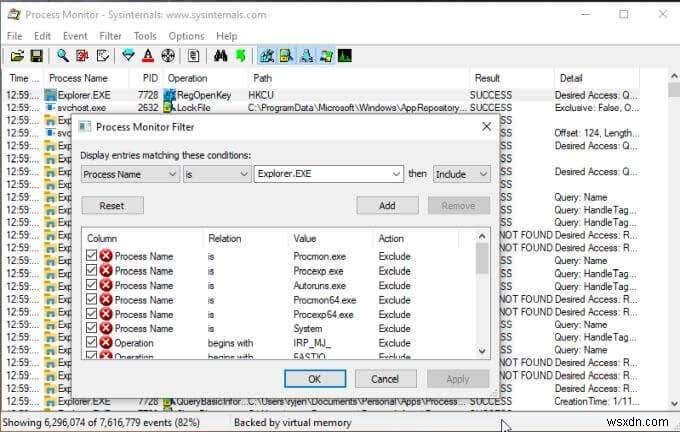
Task: Open the Edit menu
Action: pos(42,36)
